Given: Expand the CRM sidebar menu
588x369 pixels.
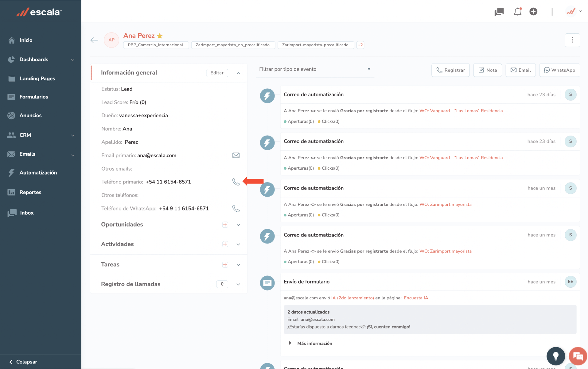Looking at the screenshot, I should (x=41, y=135).
